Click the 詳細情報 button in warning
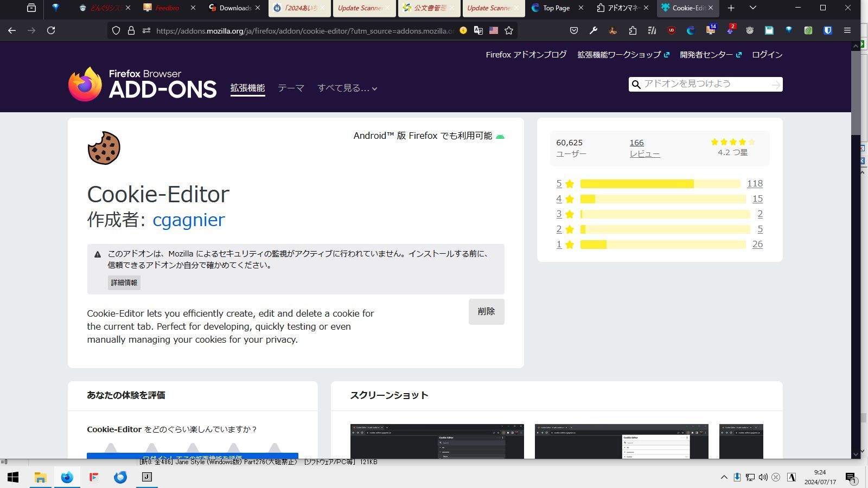Screen dimensions: 868x488 pos(124,282)
